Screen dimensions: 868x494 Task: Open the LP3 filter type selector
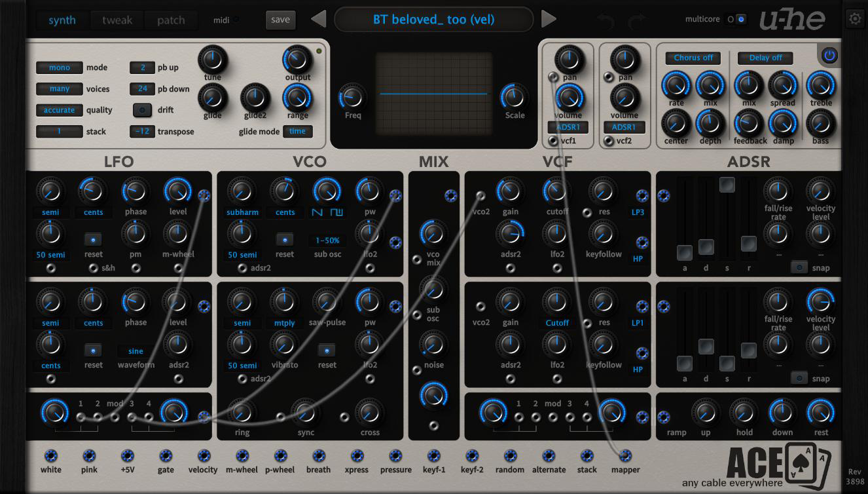tap(638, 212)
